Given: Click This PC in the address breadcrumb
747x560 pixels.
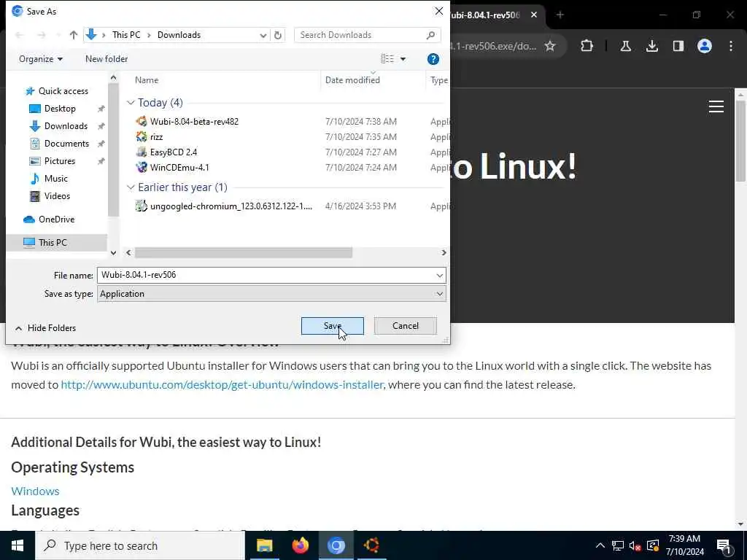Looking at the screenshot, I should 126,35.
